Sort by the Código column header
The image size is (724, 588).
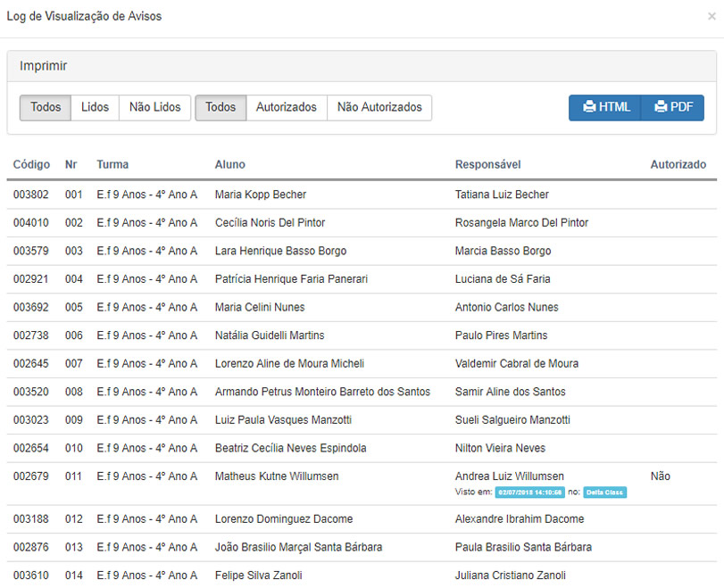31,164
